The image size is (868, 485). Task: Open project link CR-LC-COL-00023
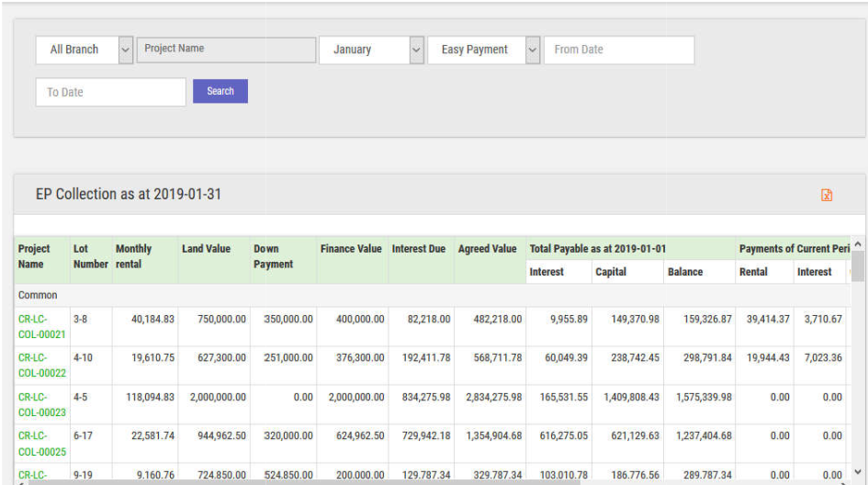(x=41, y=405)
